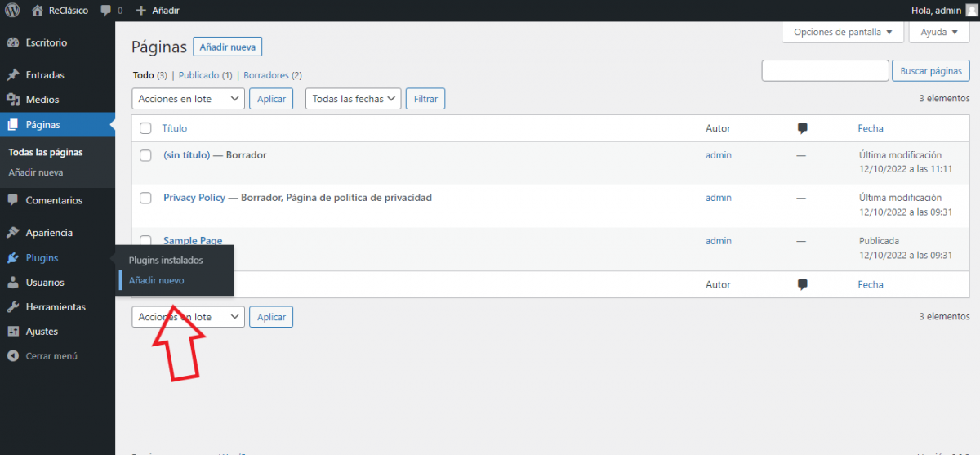
Task: Choose Añadir nuevo in Plugins submenu
Action: [x=157, y=280]
